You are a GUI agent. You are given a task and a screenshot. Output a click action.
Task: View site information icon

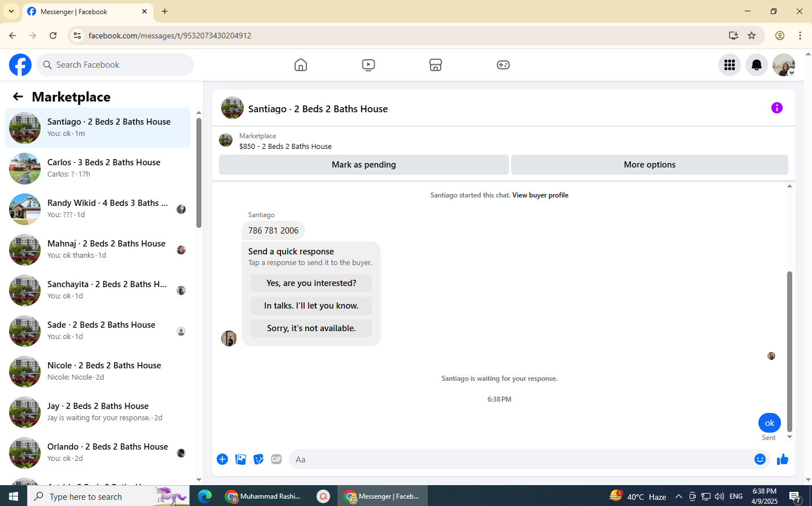click(x=77, y=36)
